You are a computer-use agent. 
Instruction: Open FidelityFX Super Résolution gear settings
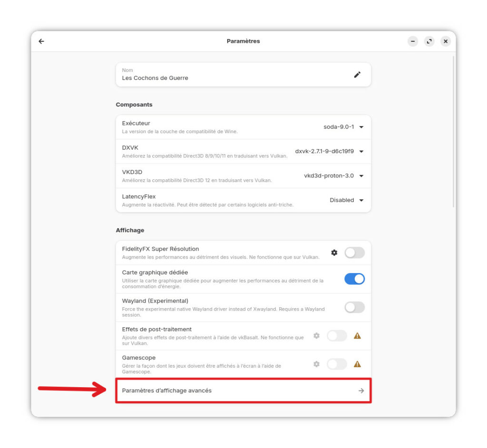click(334, 253)
